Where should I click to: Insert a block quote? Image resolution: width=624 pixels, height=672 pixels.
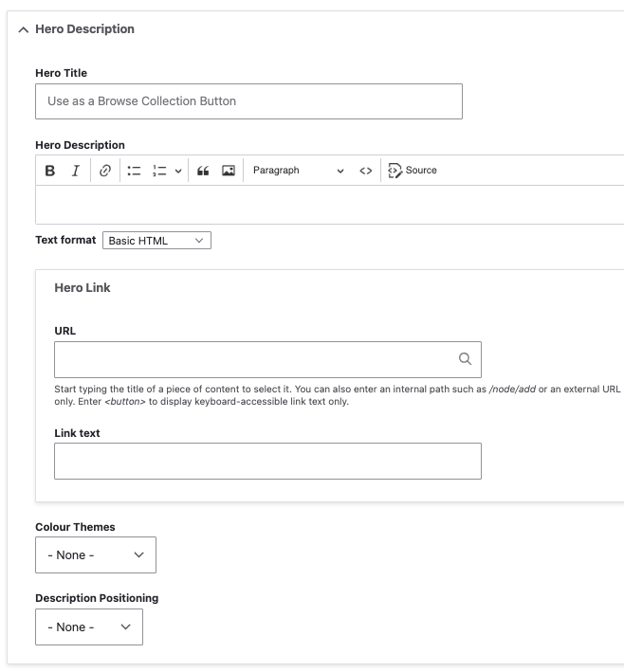(203, 171)
